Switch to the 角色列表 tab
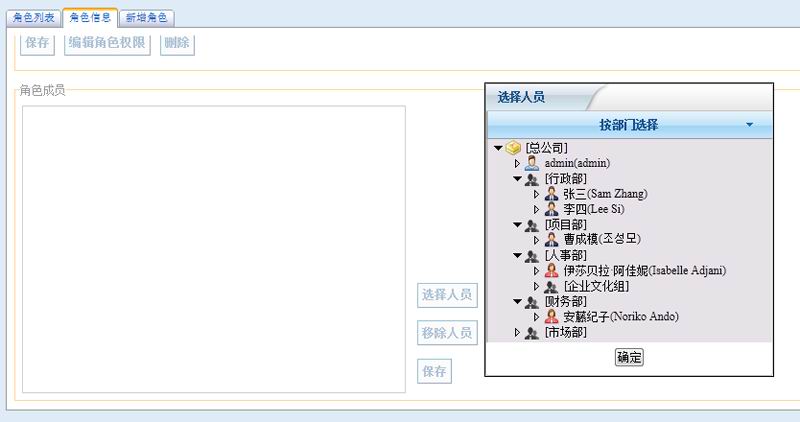Screen dimensions: 800x422 [x=34, y=18]
